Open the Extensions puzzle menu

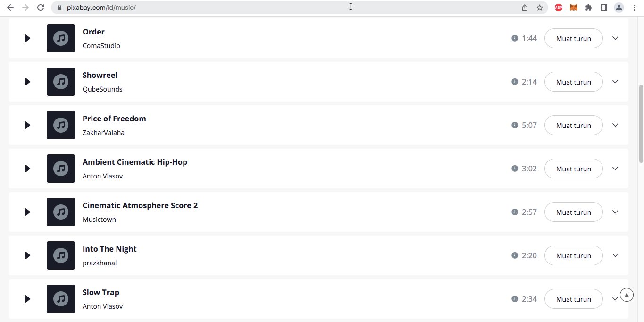pyautogui.click(x=589, y=8)
